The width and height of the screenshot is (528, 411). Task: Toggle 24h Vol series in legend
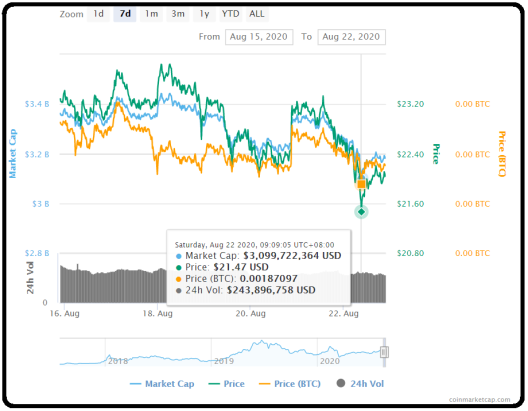pos(360,384)
